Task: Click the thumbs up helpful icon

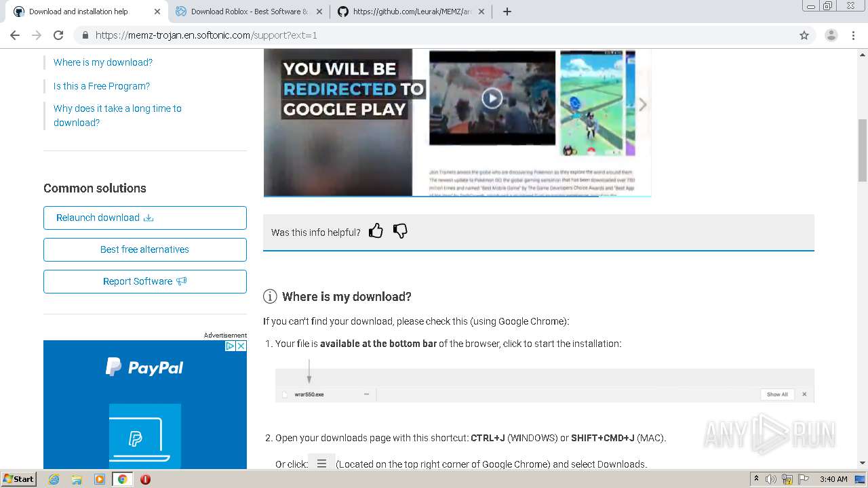Action: click(376, 231)
